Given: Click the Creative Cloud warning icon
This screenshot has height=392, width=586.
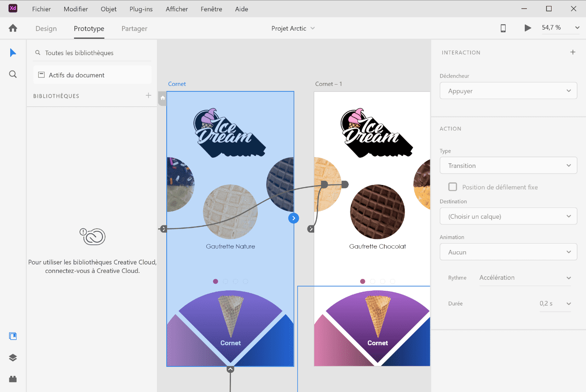Looking at the screenshot, I should point(92,236).
